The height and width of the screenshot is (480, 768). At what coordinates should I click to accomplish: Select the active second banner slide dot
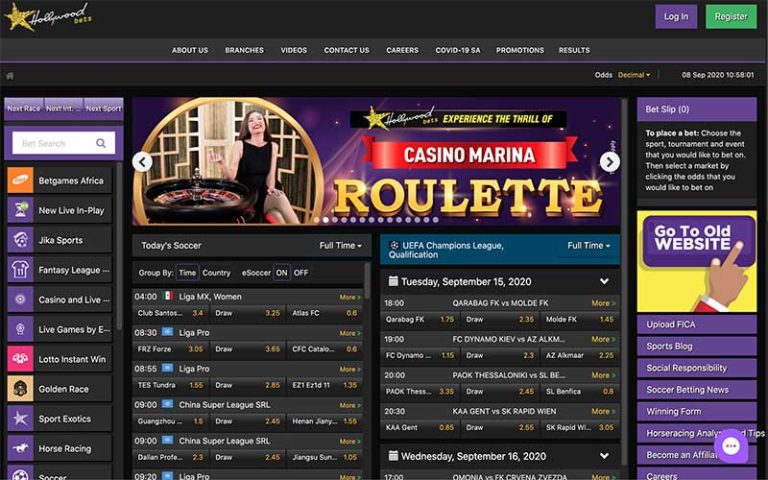(326, 220)
